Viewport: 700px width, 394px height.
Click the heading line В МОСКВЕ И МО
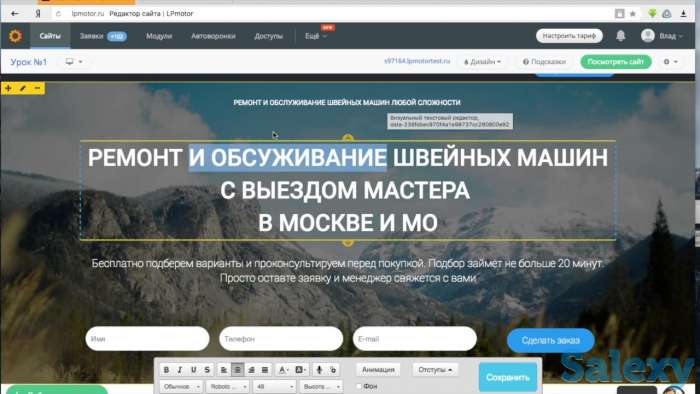click(348, 223)
